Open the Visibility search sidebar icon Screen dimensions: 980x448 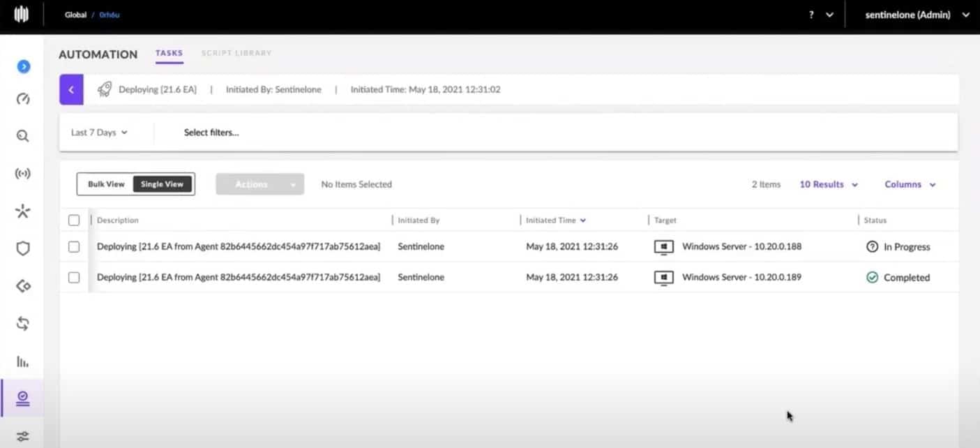(x=23, y=136)
